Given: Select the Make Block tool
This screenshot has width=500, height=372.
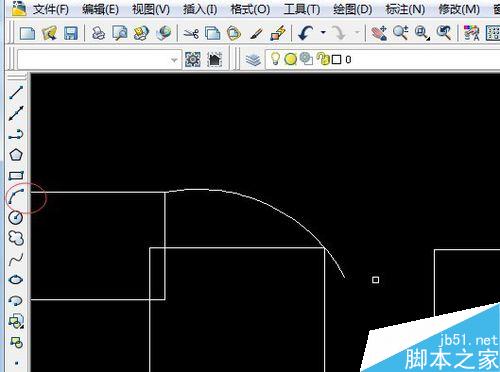Looking at the screenshot, I should click(16, 342).
